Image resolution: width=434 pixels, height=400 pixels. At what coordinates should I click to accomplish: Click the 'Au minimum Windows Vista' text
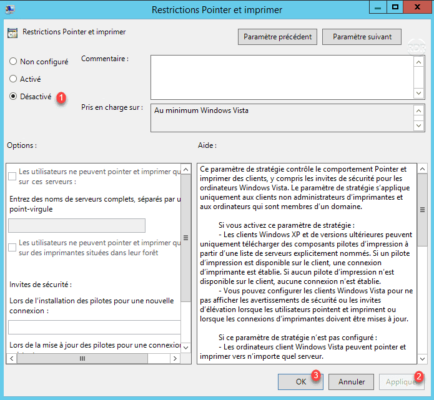(x=201, y=110)
